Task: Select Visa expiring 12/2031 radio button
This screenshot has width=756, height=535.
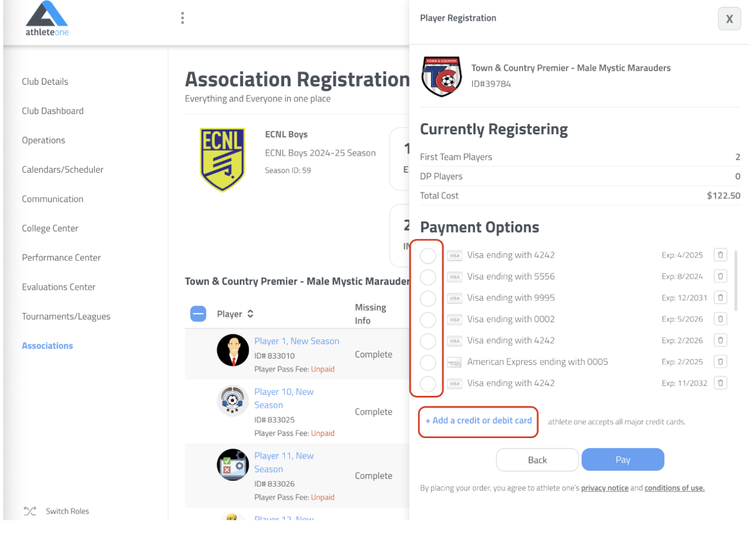Action: pos(428,298)
